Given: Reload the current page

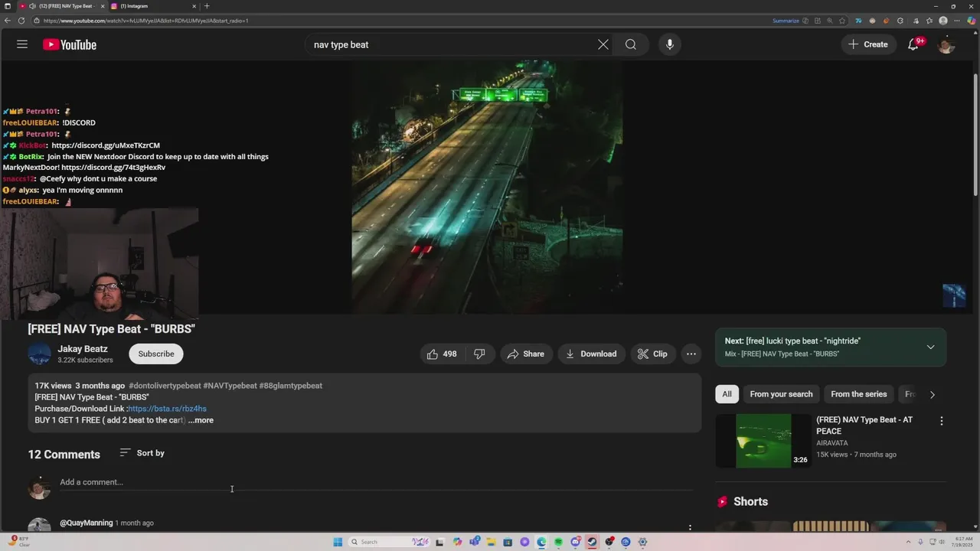Looking at the screenshot, I should [21, 21].
